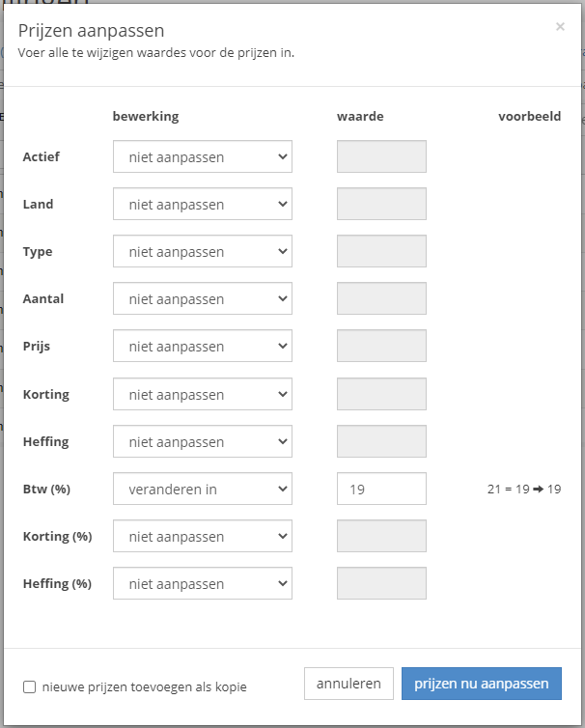Open the Korting (%) bewerking dropdown
The width and height of the screenshot is (585, 728).
203,536
